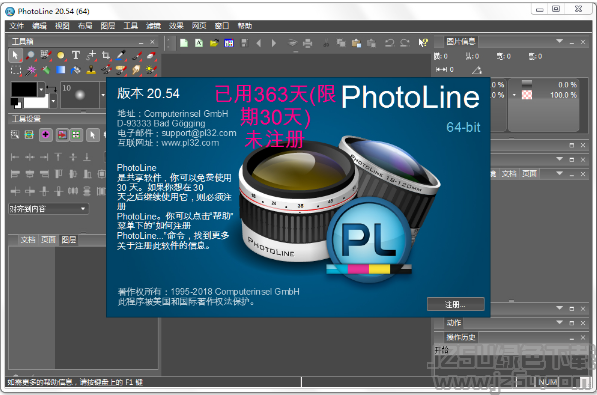
Task: Select the Text tool in the toolbox
Action: (x=76, y=56)
